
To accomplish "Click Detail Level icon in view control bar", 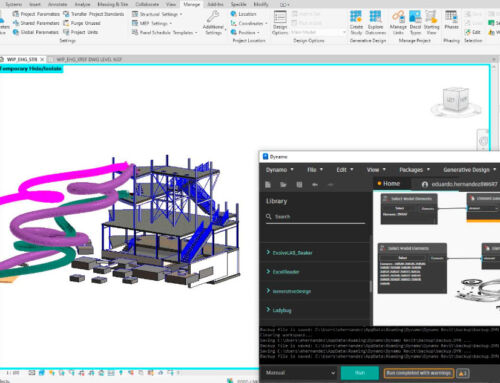I will 32,373.
